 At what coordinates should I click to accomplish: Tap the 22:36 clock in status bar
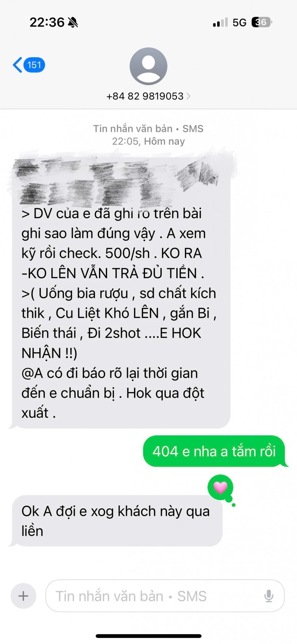[47, 23]
